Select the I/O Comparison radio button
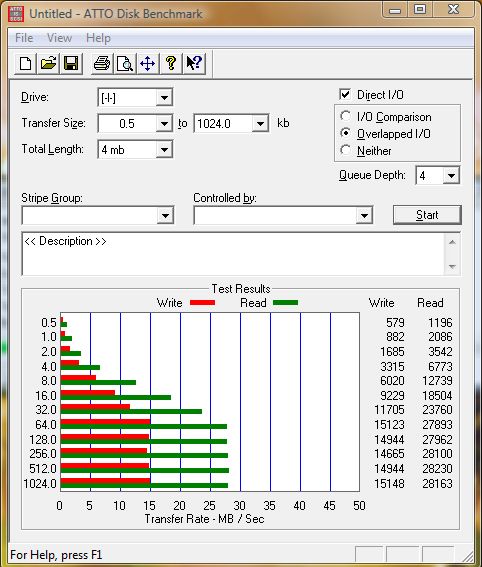Image resolution: width=482 pixels, height=567 pixels. [x=345, y=116]
